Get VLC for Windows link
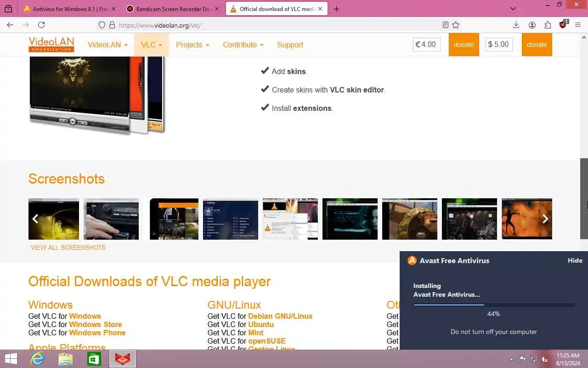588x368 pixels. (85, 316)
